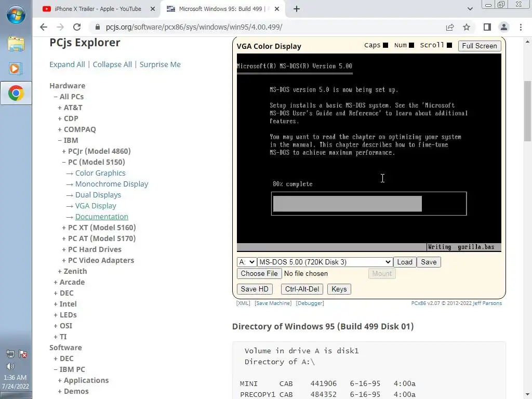This screenshot has width=532, height=399.
Task: Click the system clock showing 1:36 AM
Action: click(15, 382)
